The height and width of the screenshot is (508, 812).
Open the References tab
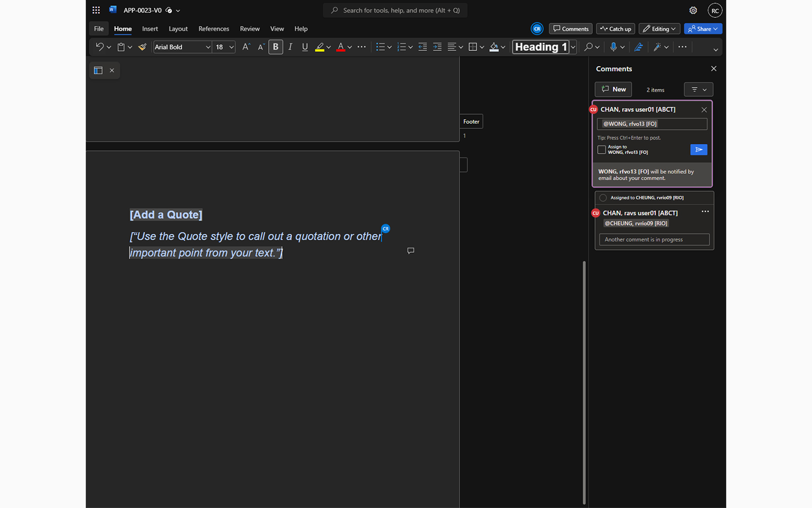214,29
